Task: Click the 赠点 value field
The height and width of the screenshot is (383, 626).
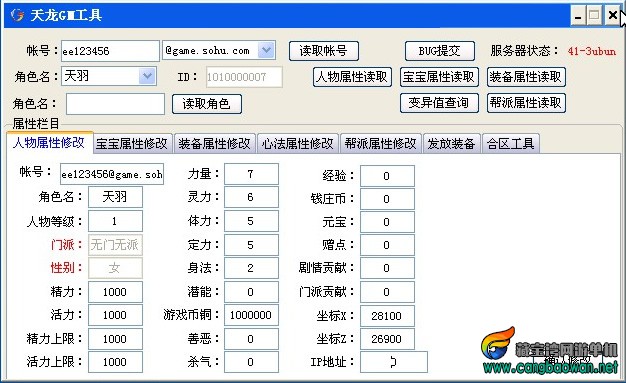Action: coord(387,245)
